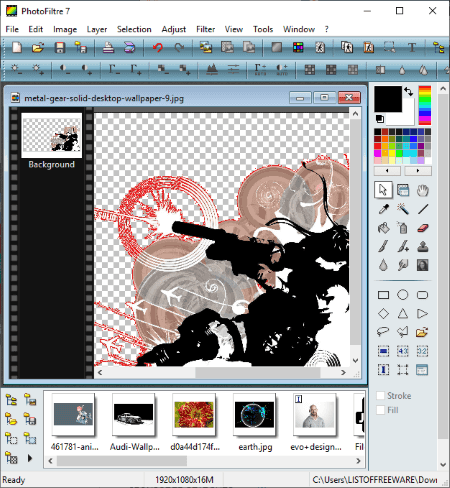Image resolution: width=450 pixels, height=488 pixels.
Task: Select the Advanced brush tool
Action: coord(403,247)
